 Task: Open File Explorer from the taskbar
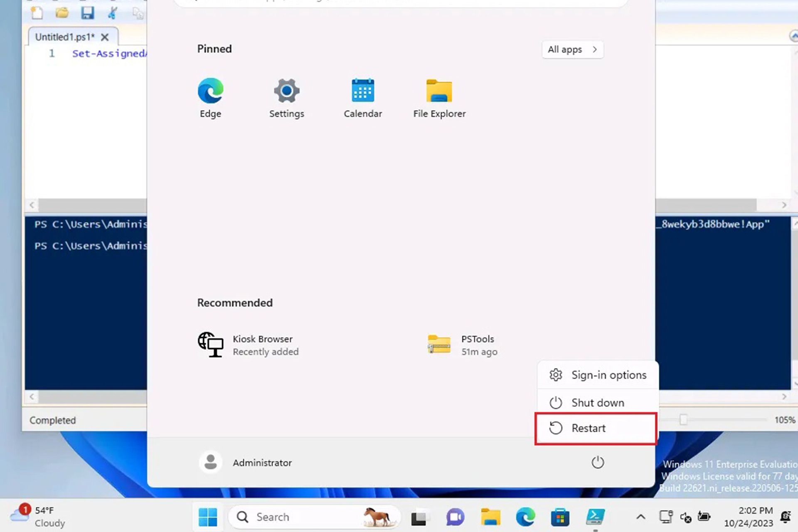490,517
